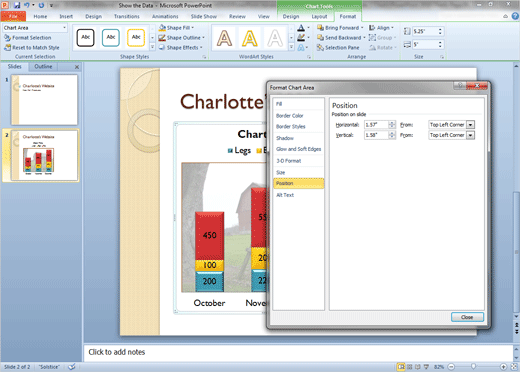Expand the WordArt Styles gallery More arrow

[x=291, y=47]
